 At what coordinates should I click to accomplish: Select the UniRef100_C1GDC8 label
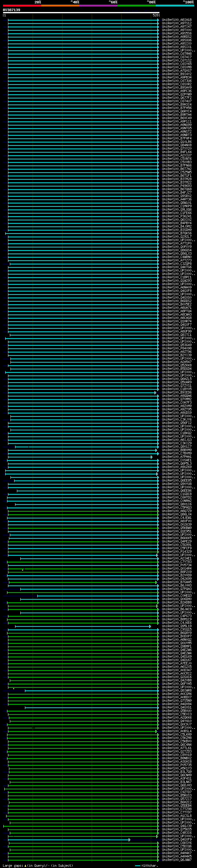177,494
